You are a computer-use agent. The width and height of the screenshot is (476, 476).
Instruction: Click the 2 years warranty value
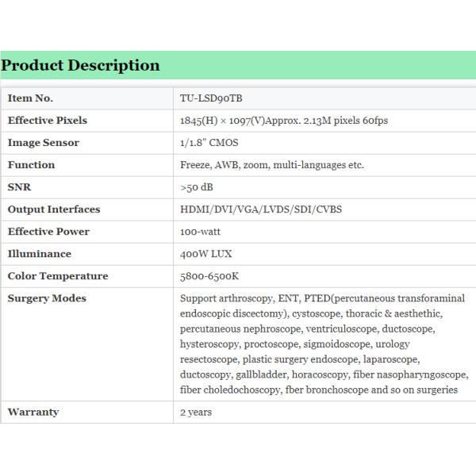pos(196,413)
